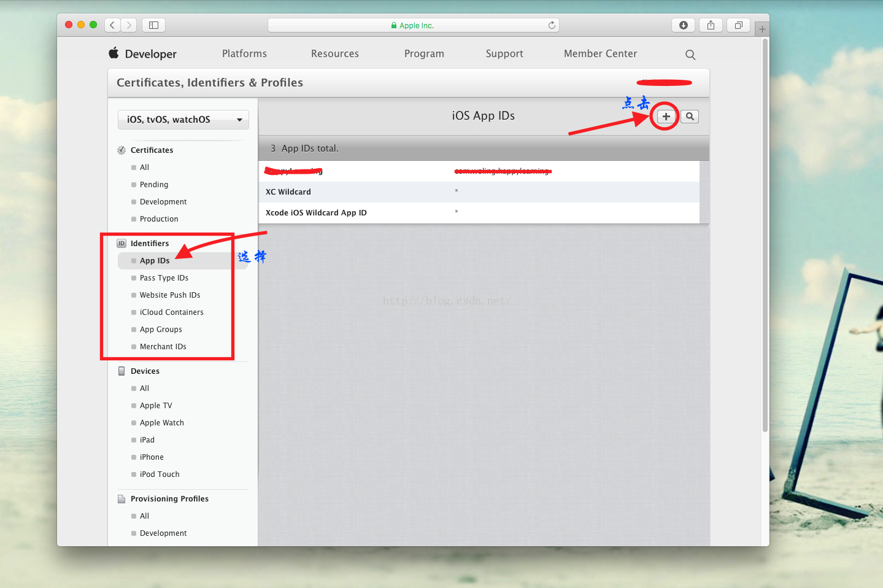Search App IDs with the magnifier button
This screenshot has width=883, height=588.
click(x=690, y=117)
